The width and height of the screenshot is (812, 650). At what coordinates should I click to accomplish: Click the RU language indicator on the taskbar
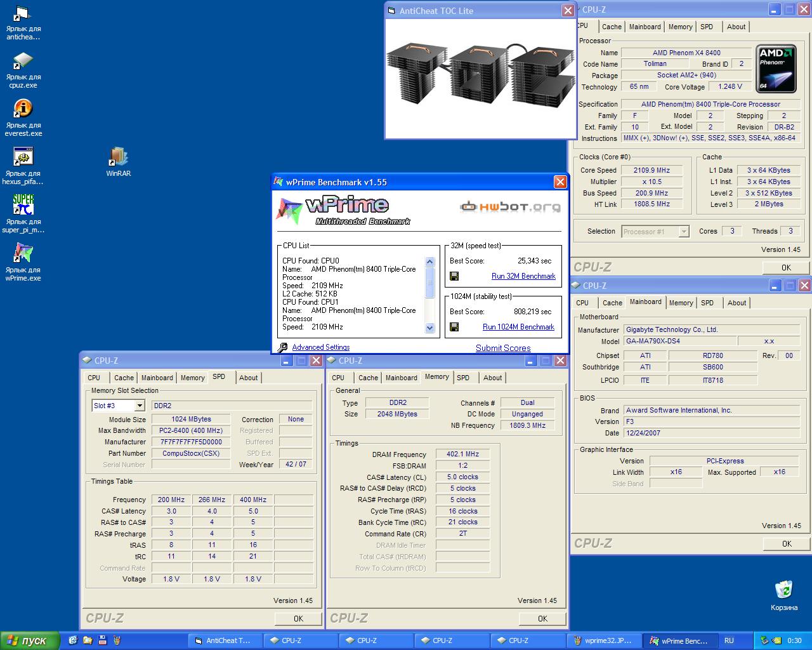click(729, 640)
